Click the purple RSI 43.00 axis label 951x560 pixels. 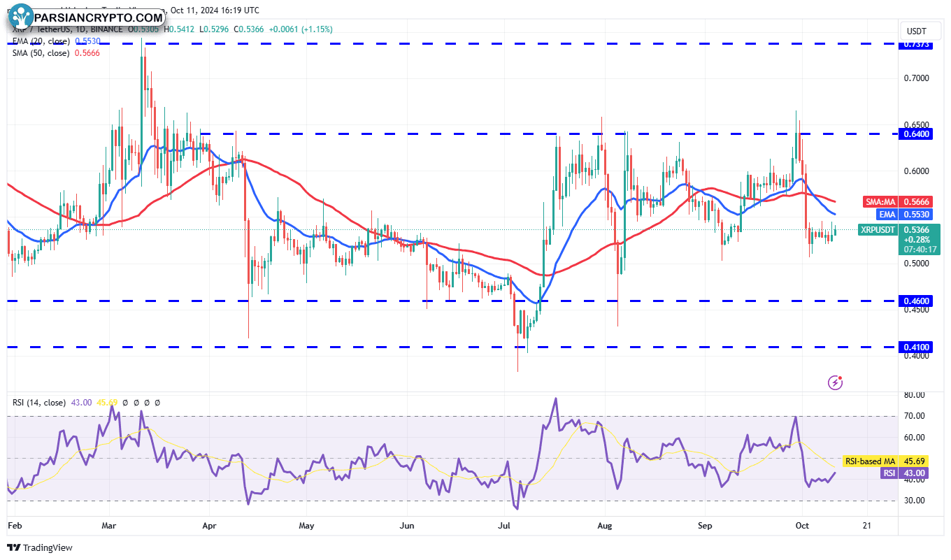pyautogui.click(x=905, y=473)
